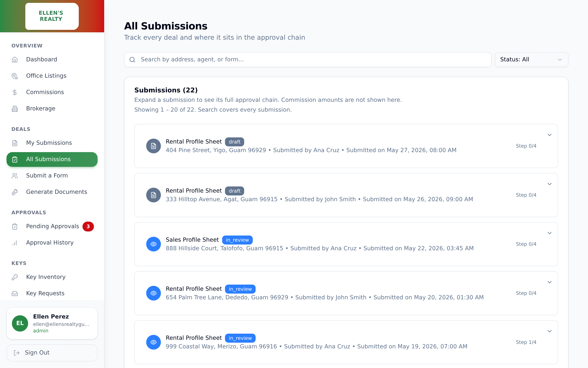This screenshot has height=368, width=588.
Task: Click the Approval History bar-chart icon
Action: (15, 243)
